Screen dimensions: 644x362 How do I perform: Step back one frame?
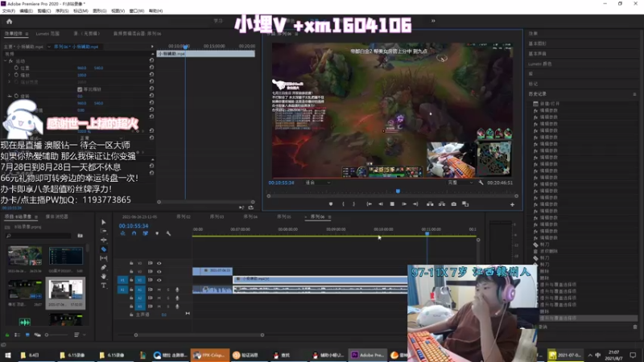click(x=381, y=204)
